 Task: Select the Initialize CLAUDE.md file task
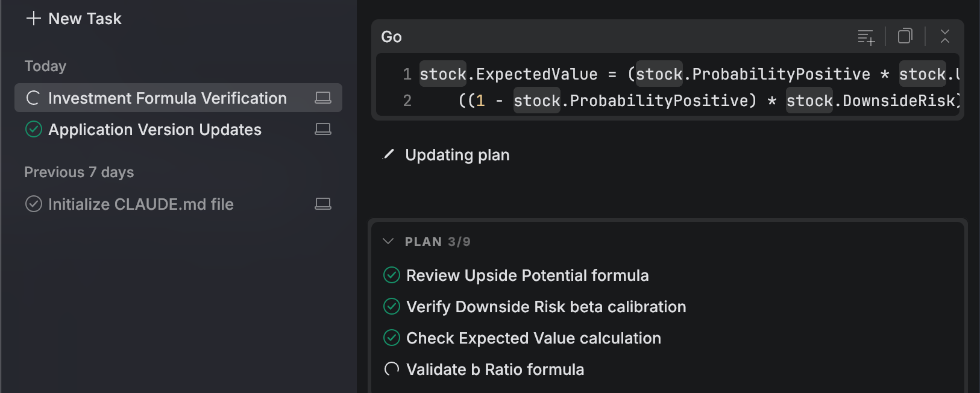click(x=141, y=204)
